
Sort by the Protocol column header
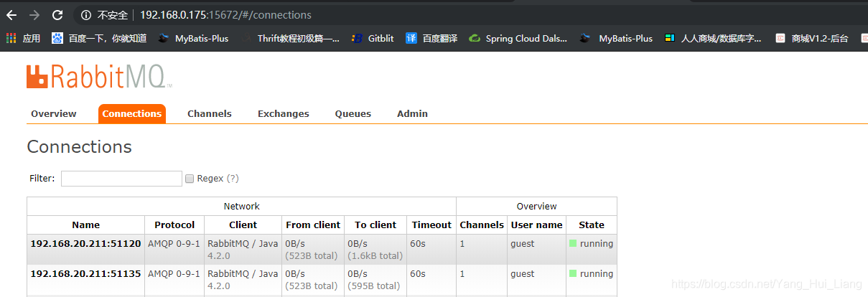[x=174, y=225]
